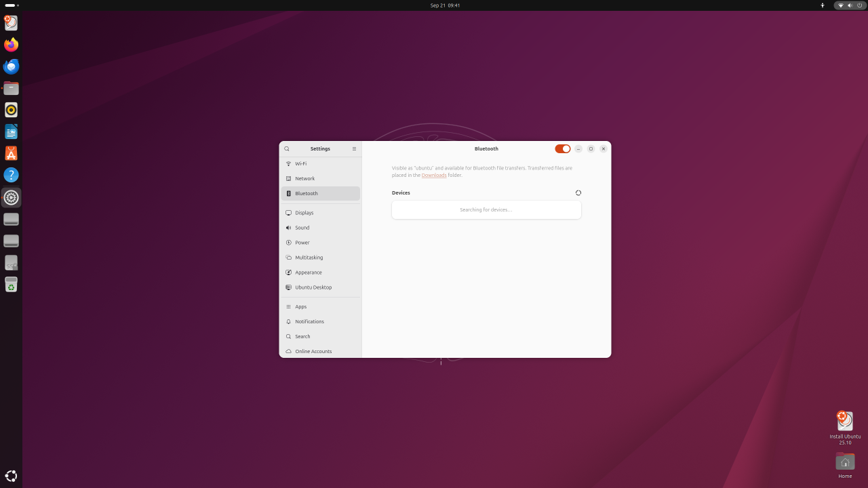Click the "Devices" section heading
The image size is (868, 488).
[x=401, y=192]
